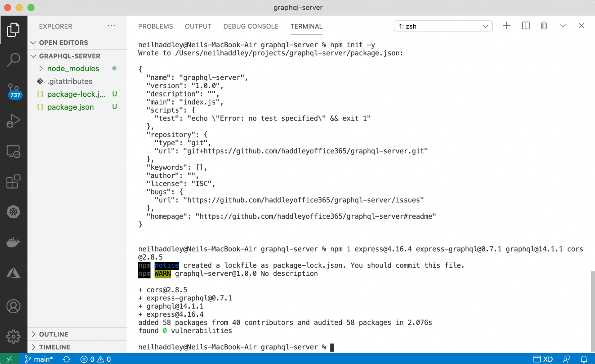
Task: Open the Docker view
Action: (x=14, y=242)
